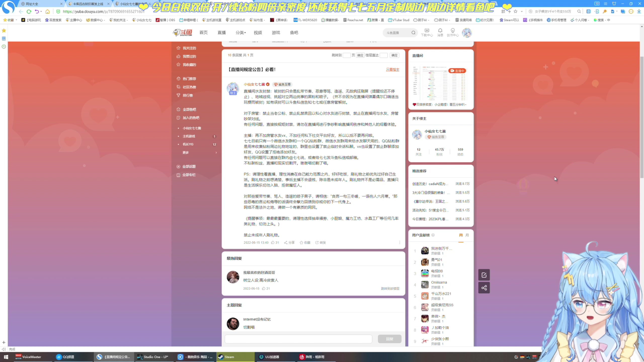The height and width of the screenshot is (362, 644).
Task: Switch contribution ranking to 月
Action: click(x=467, y=235)
